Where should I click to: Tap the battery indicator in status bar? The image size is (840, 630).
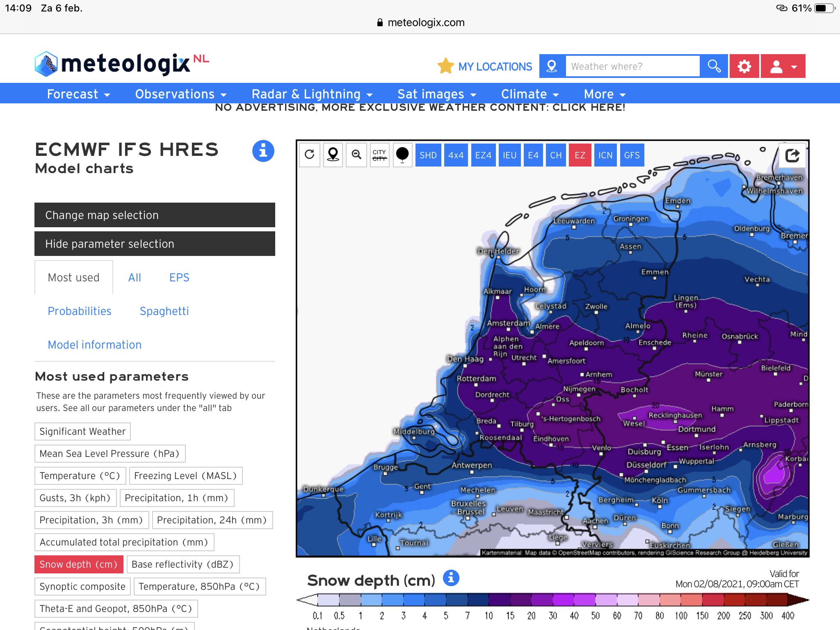pos(825,8)
